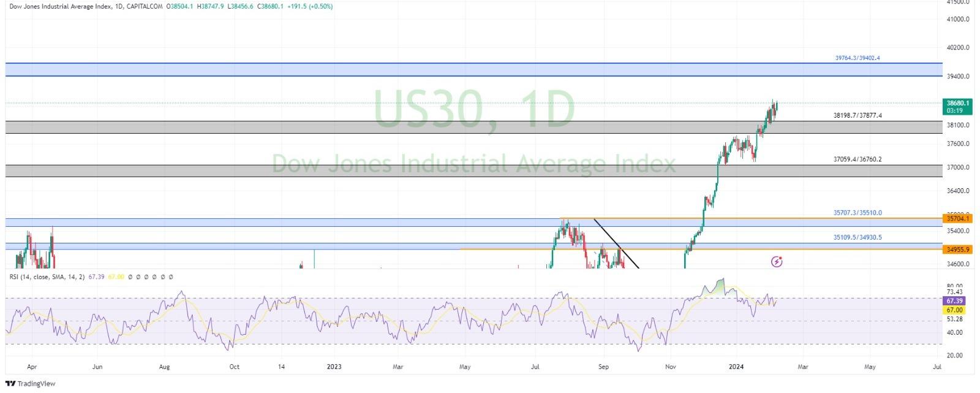The height and width of the screenshot is (393, 980).
Task: Click the purple RSI value 67.39 in legend
Action: pos(97,277)
